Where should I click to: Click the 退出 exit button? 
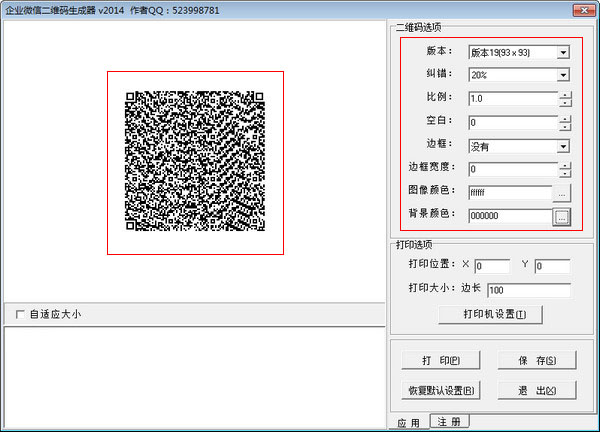[537, 390]
